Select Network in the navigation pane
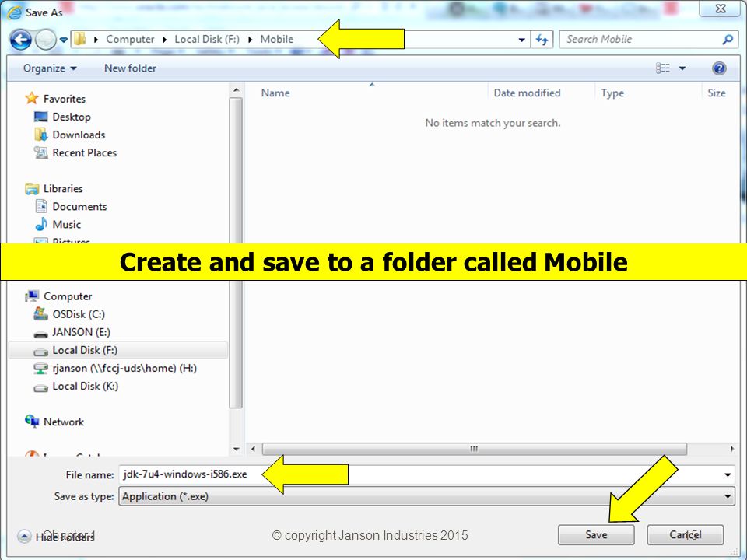The width and height of the screenshot is (747, 560). click(63, 422)
